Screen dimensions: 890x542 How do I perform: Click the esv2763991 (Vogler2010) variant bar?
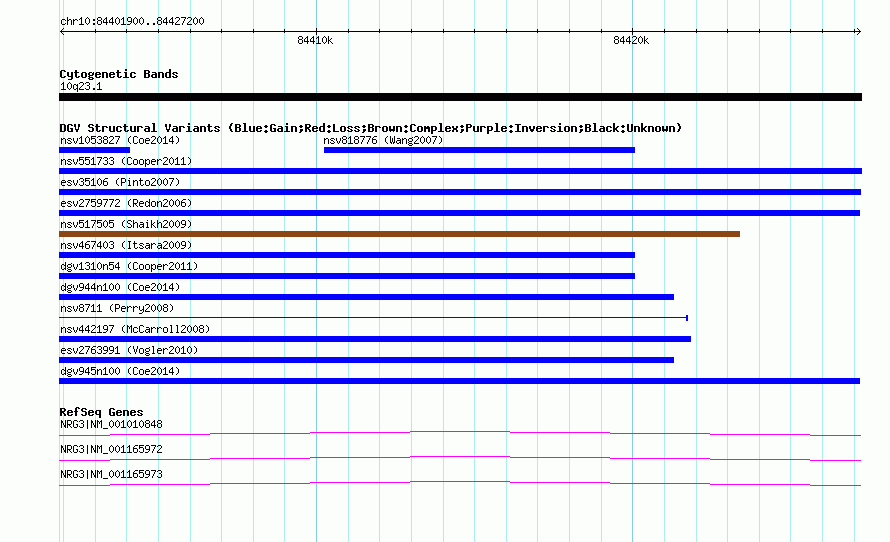tap(367, 360)
